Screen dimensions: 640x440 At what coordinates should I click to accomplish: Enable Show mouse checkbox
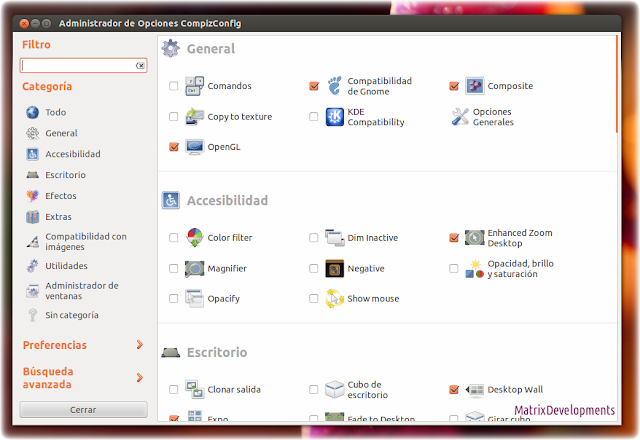coord(314,299)
